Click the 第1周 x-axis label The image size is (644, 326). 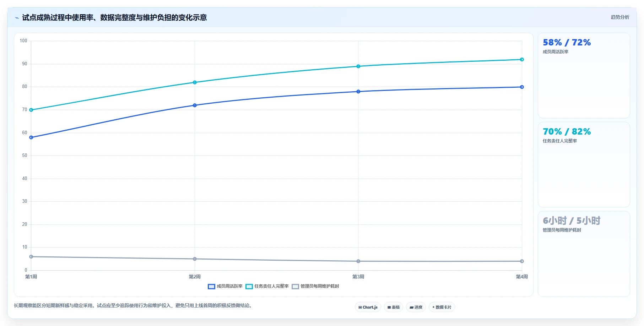coord(31,277)
